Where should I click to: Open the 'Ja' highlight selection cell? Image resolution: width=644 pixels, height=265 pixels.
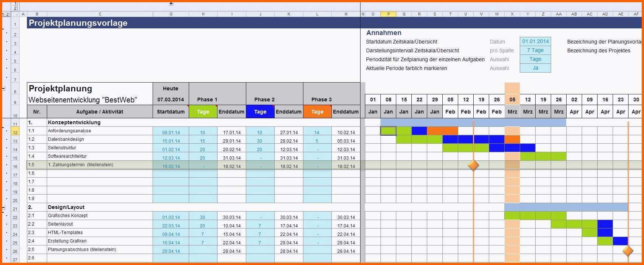coord(535,68)
